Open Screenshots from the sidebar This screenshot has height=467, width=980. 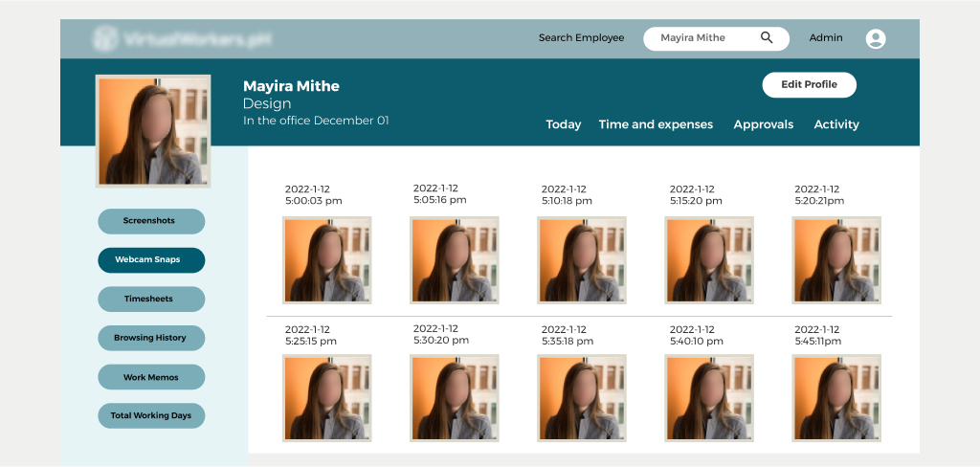[151, 221]
